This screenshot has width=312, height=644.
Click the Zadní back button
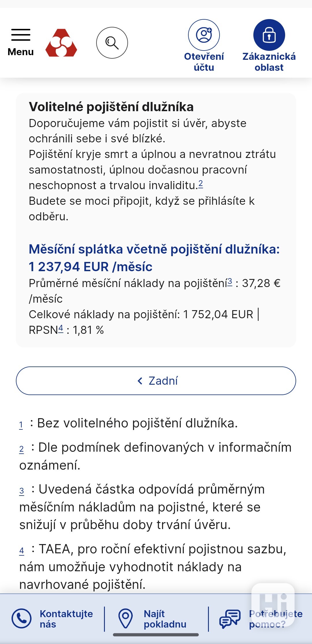(x=156, y=381)
